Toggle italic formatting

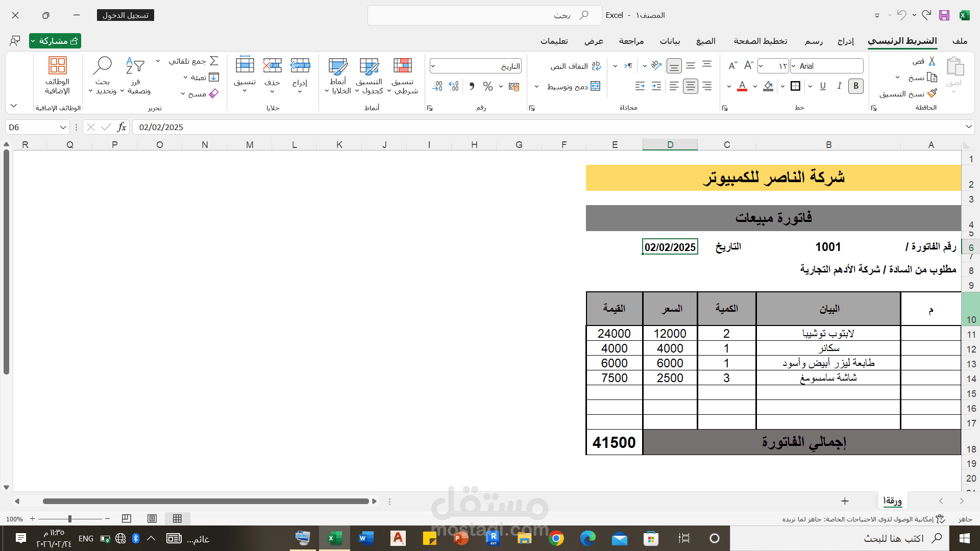point(839,86)
